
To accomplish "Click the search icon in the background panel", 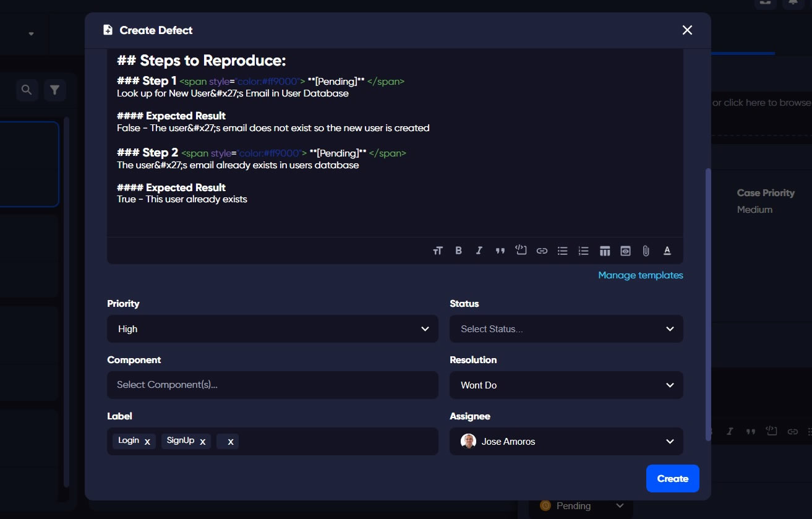I will pos(27,90).
